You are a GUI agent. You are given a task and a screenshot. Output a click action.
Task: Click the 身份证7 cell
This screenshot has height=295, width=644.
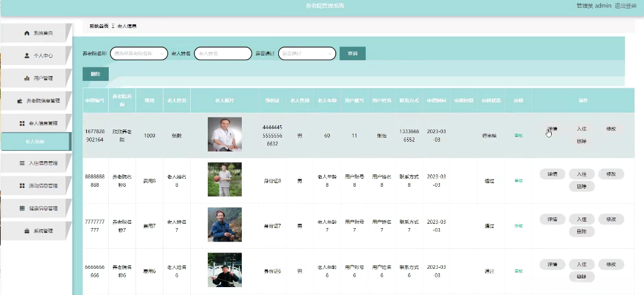click(272, 226)
